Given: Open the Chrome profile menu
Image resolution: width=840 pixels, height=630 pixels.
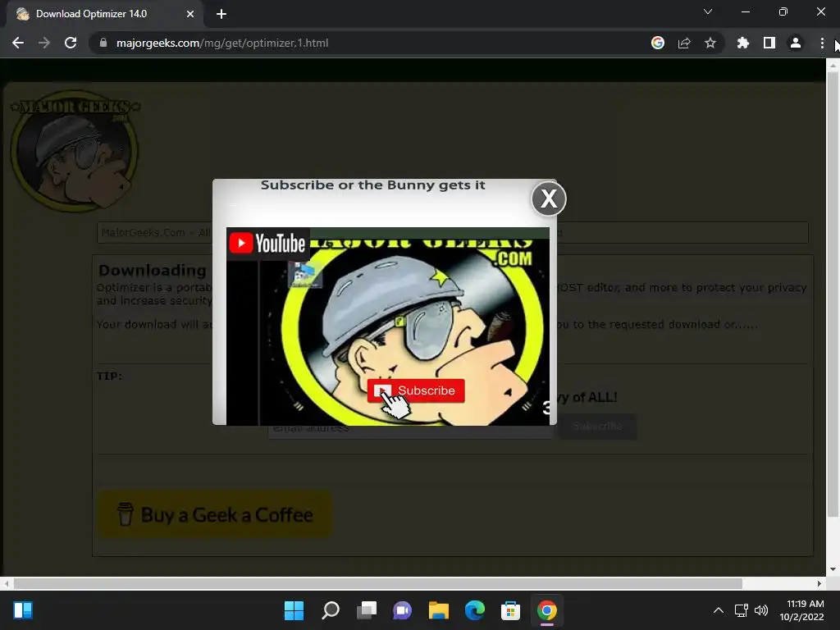Looking at the screenshot, I should (796, 43).
